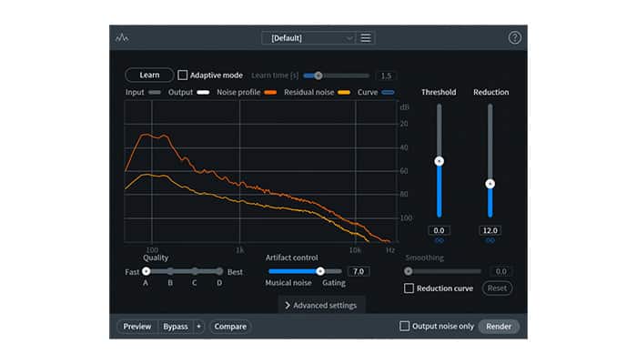Click the plus button next to Bypass

click(x=198, y=327)
